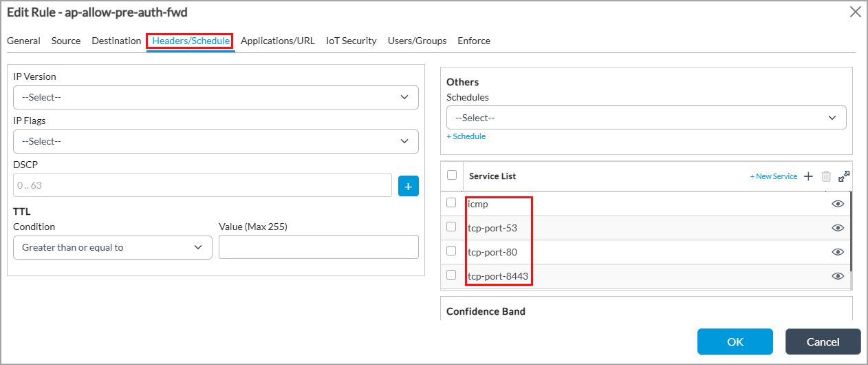Open the Applications/URL tab
This screenshot has height=365, width=868.
278,41
